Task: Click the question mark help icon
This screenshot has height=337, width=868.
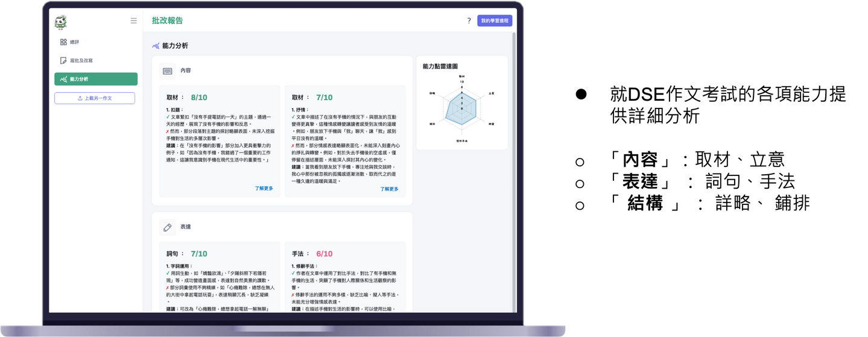Action: [469, 20]
